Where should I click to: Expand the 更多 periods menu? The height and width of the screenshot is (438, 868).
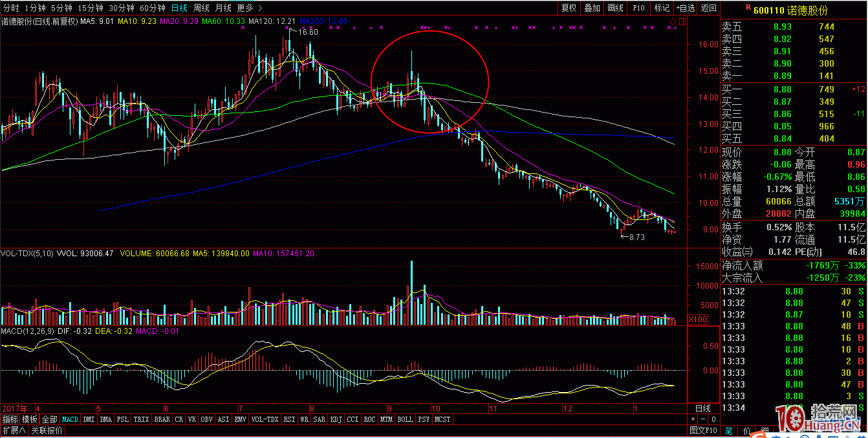(x=249, y=8)
